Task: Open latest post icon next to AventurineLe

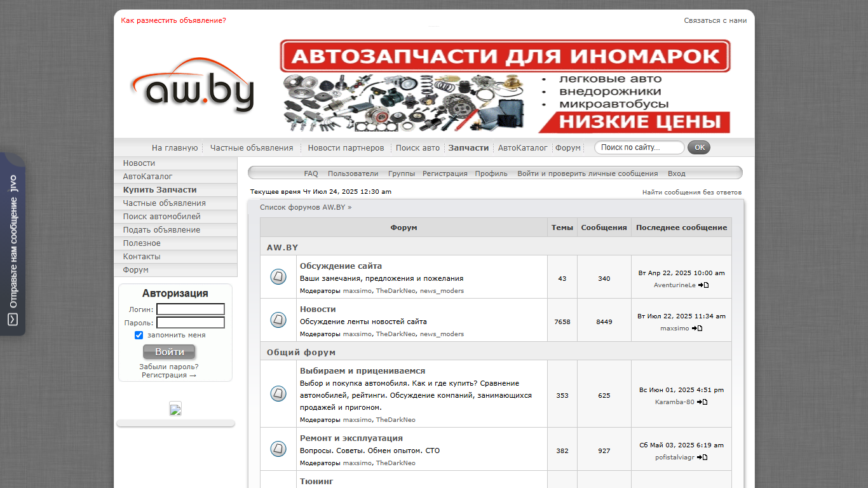Action: pos(703,285)
